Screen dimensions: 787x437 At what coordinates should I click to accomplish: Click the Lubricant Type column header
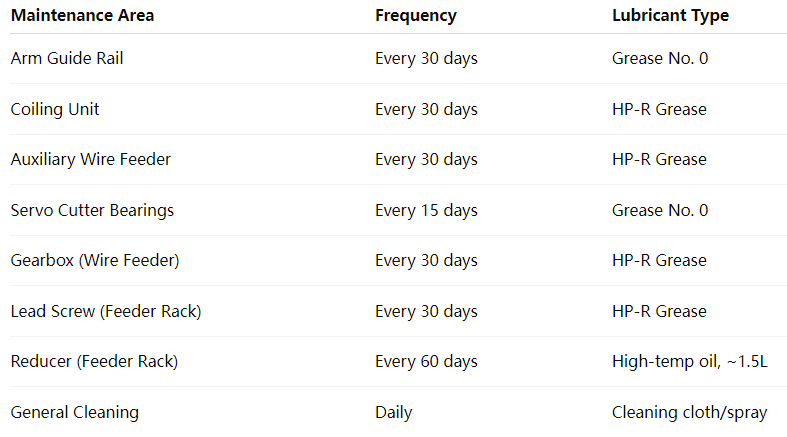(671, 16)
